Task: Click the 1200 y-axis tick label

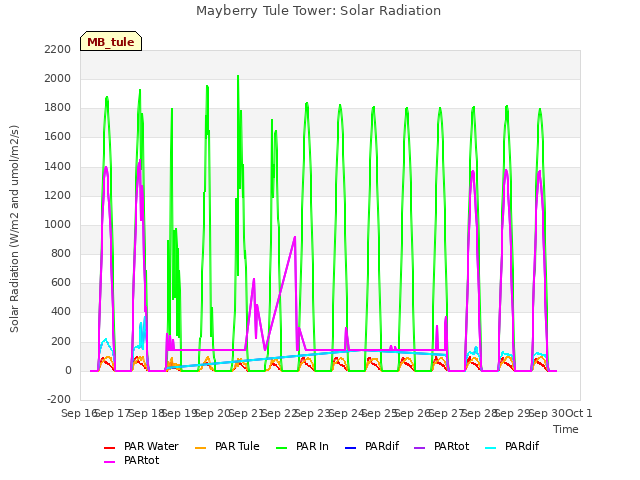Action: tap(58, 196)
